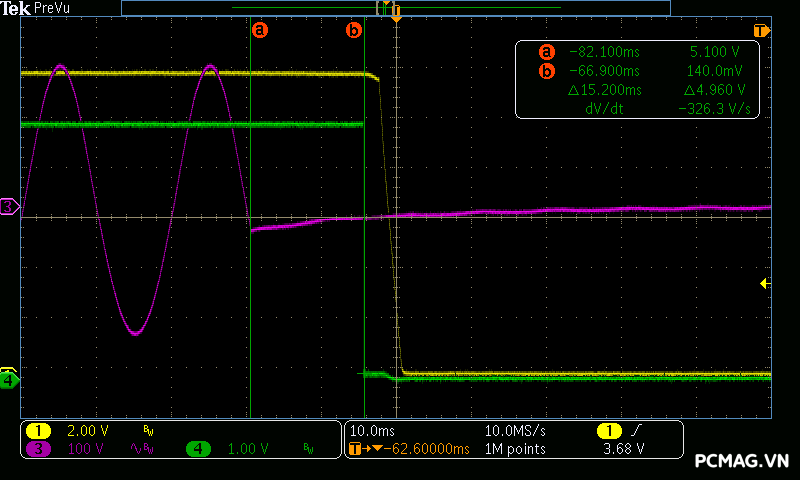Open the 10.0MS/s sample rate setting
The height and width of the screenshot is (480, 800).
tap(515, 430)
